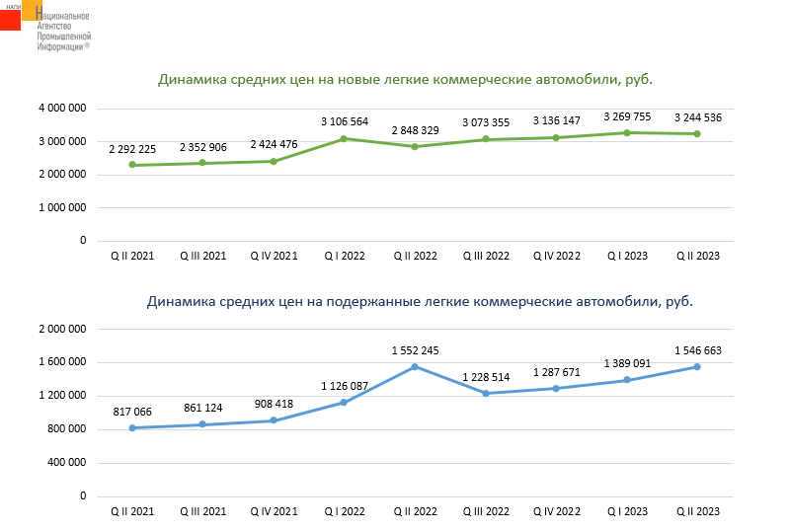The image size is (790, 532).
Task: Click the blue marker for 817 066
Action: coord(132,427)
